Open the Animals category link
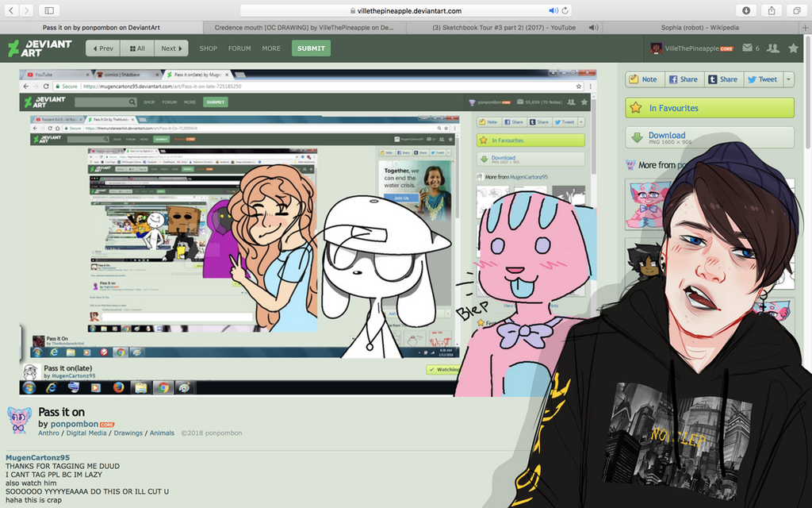 [x=162, y=433]
